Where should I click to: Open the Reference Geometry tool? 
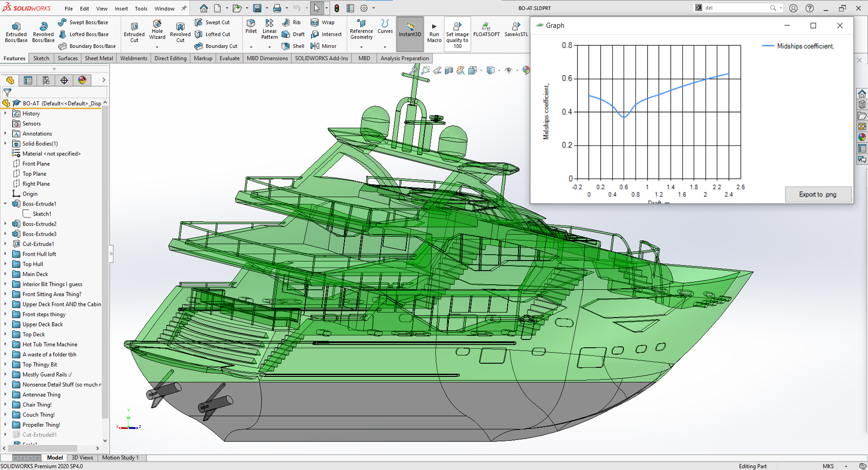click(361, 30)
